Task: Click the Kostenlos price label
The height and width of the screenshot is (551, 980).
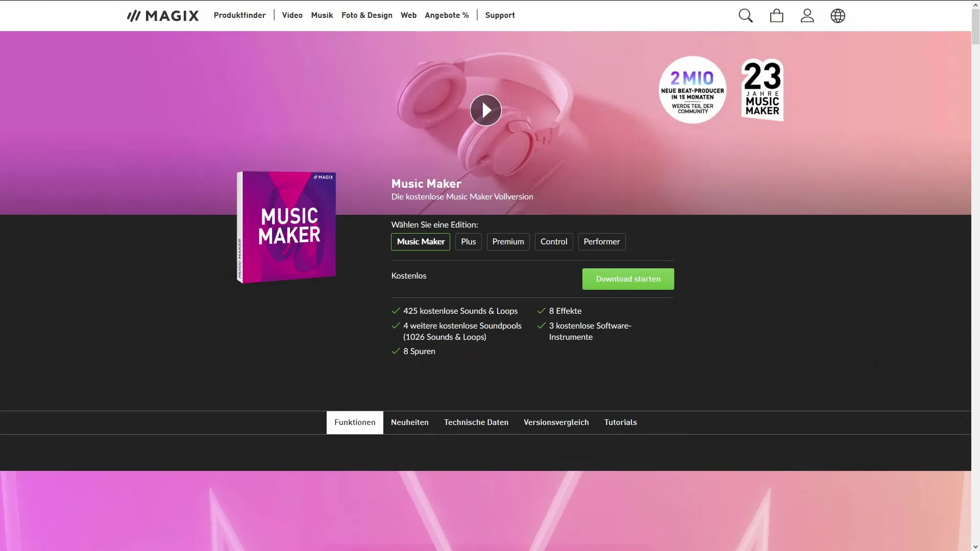Action: coord(409,276)
